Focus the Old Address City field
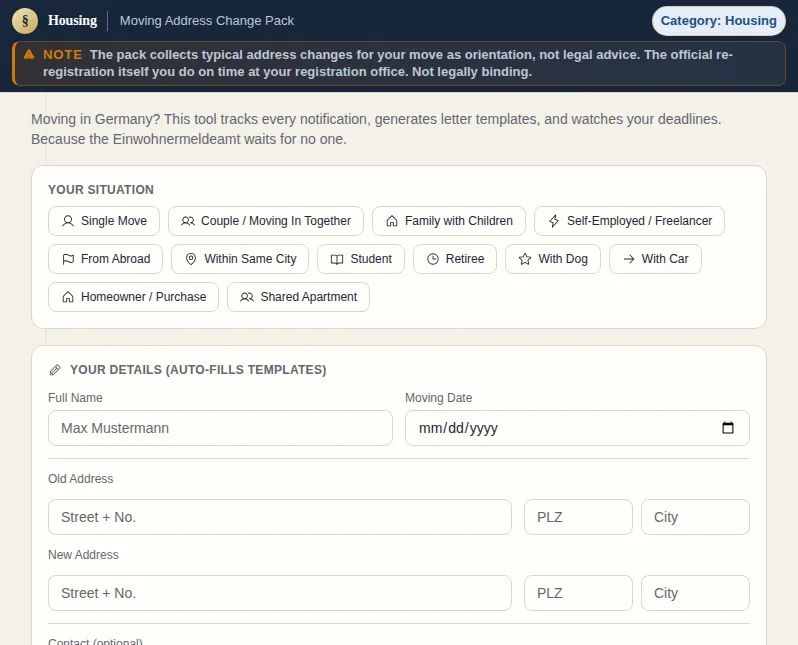The width and height of the screenshot is (798, 645). point(695,517)
